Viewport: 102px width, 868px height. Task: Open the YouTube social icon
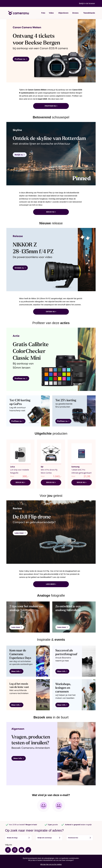click(21, 850)
